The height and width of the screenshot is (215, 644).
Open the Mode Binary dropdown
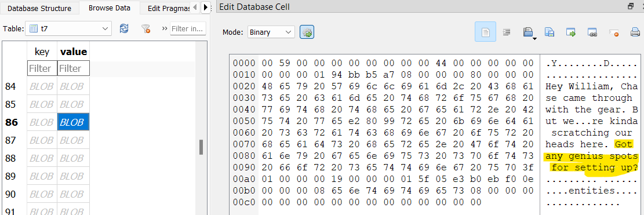coord(271,32)
